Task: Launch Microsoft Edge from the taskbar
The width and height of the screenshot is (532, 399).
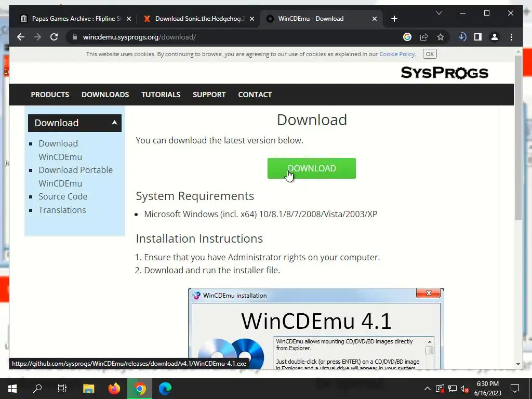Action: pos(165,389)
